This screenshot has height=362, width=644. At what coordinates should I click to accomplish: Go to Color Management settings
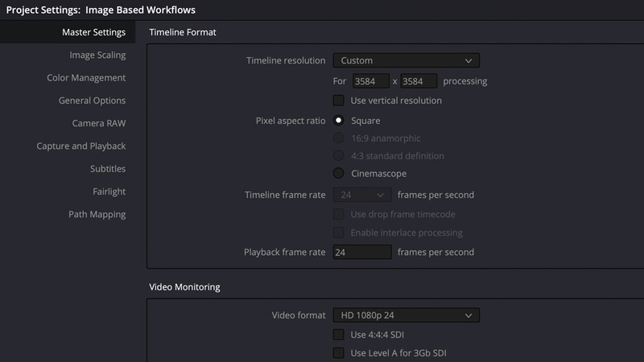pyautogui.click(x=86, y=78)
